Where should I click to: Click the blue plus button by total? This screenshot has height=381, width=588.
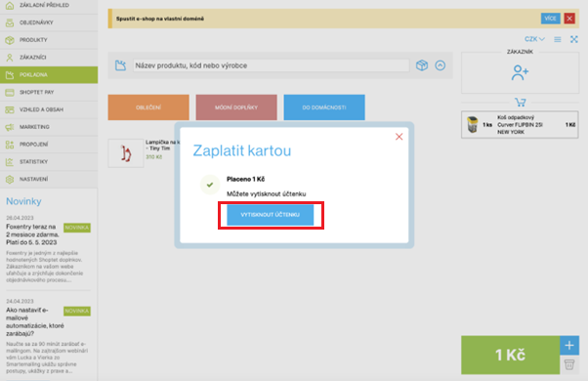coord(569,346)
